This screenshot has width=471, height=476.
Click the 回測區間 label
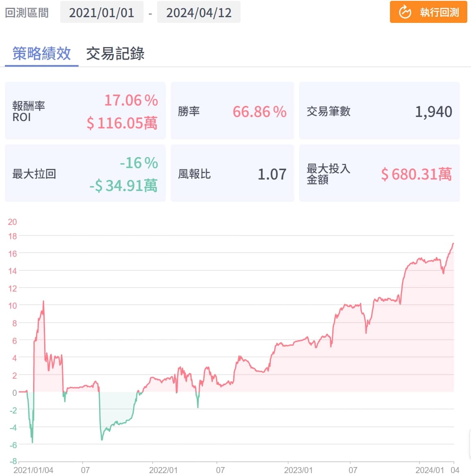click(x=27, y=13)
